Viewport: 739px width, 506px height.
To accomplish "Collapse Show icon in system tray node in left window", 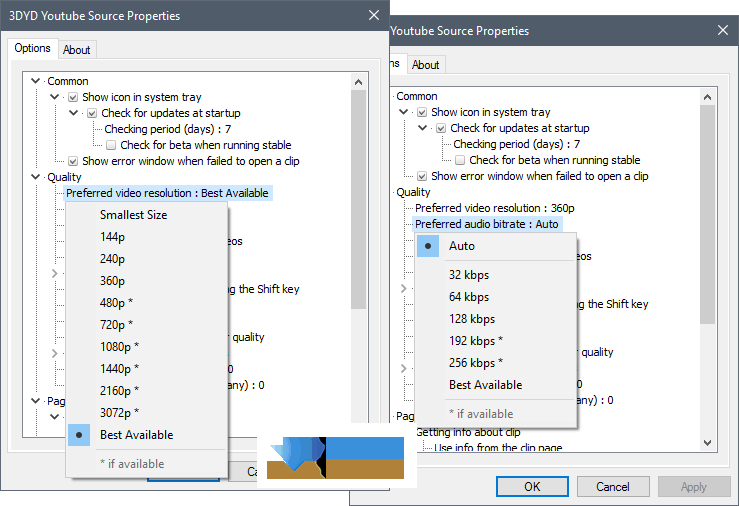I will (55, 97).
